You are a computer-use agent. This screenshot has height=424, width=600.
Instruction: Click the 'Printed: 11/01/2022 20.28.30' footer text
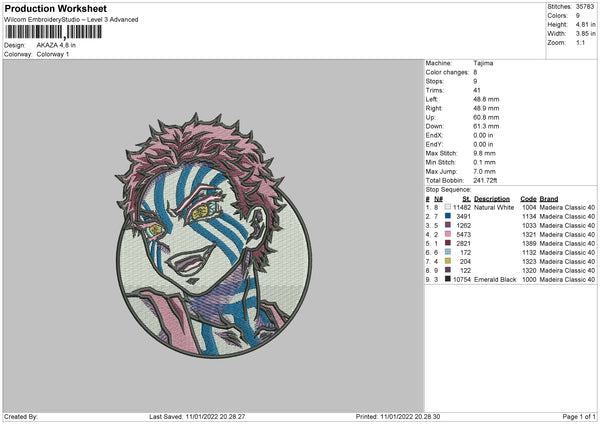point(398,416)
